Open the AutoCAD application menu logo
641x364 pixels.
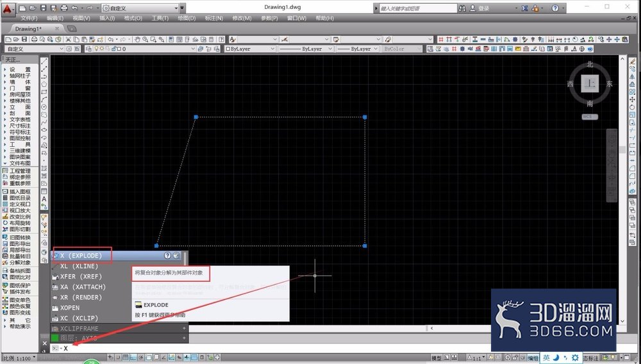pos(8,8)
